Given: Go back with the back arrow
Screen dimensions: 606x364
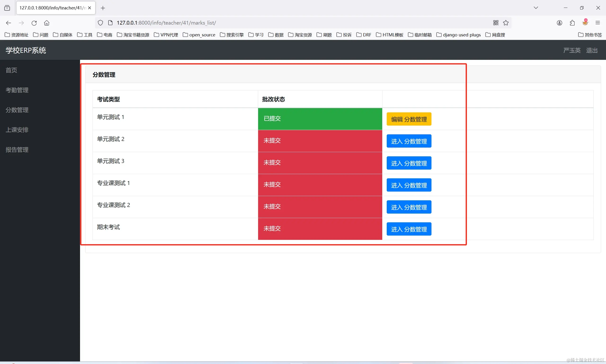Looking at the screenshot, I should coord(9,23).
